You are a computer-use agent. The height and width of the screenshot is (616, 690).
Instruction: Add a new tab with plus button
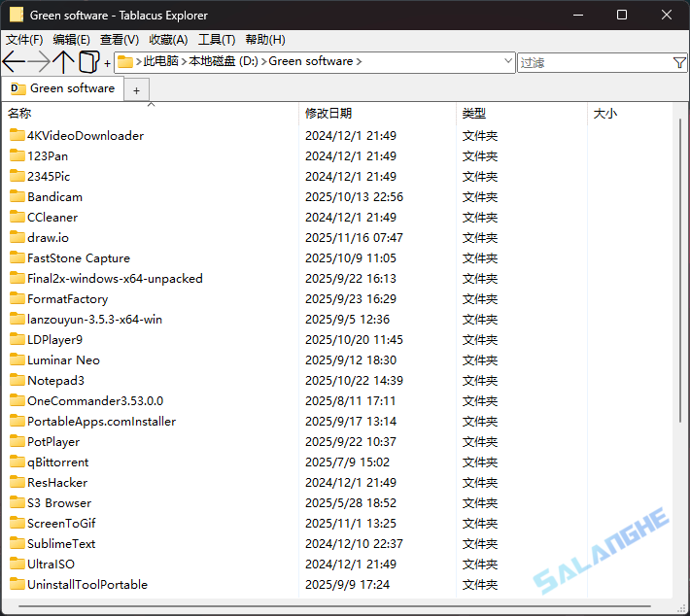point(136,90)
